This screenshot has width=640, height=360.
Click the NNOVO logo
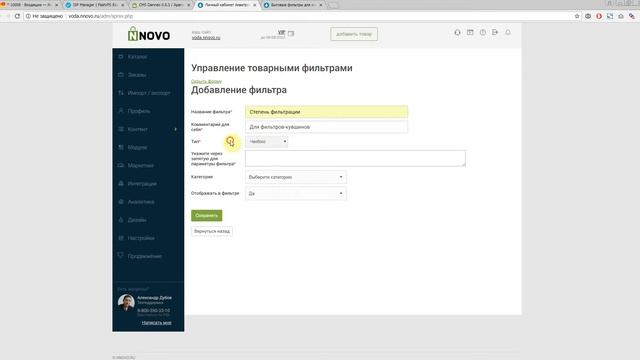tap(149, 34)
